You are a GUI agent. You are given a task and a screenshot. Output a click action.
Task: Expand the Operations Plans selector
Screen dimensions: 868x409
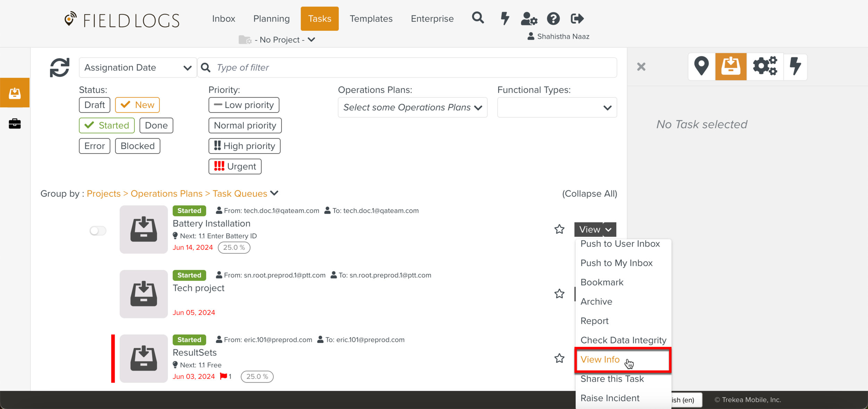coord(412,108)
